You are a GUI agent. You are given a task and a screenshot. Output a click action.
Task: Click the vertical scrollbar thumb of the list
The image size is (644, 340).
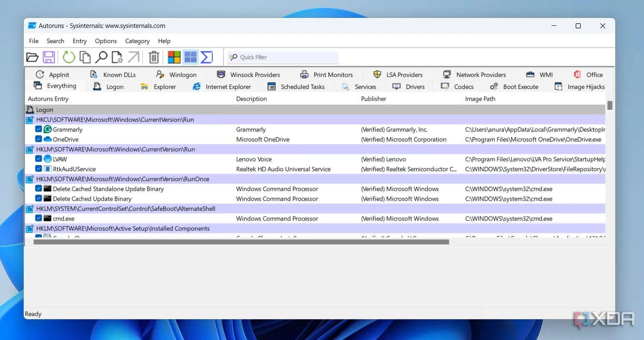coord(610,105)
